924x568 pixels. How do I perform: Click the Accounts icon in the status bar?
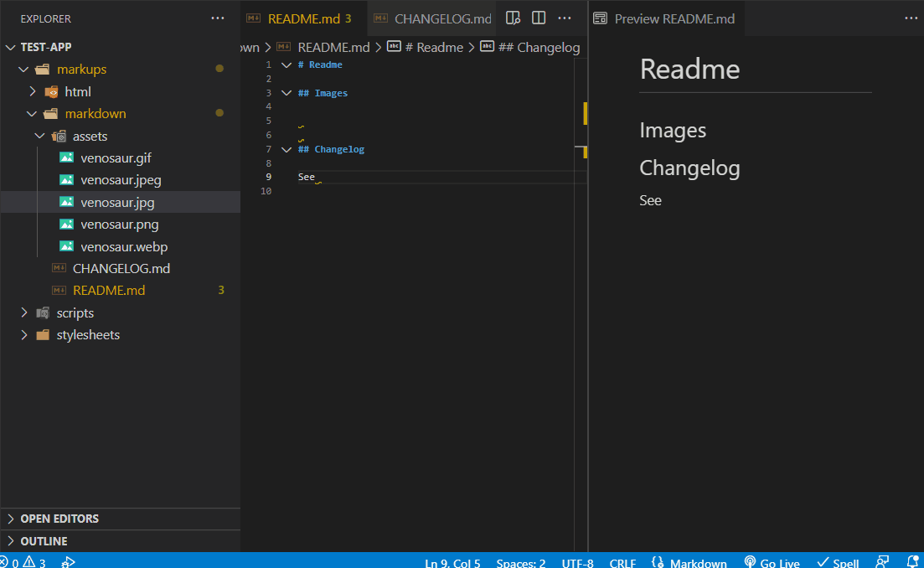pos(881,561)
